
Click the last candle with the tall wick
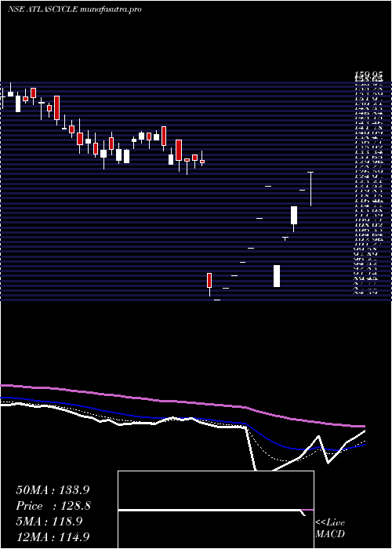click(310, 189)
